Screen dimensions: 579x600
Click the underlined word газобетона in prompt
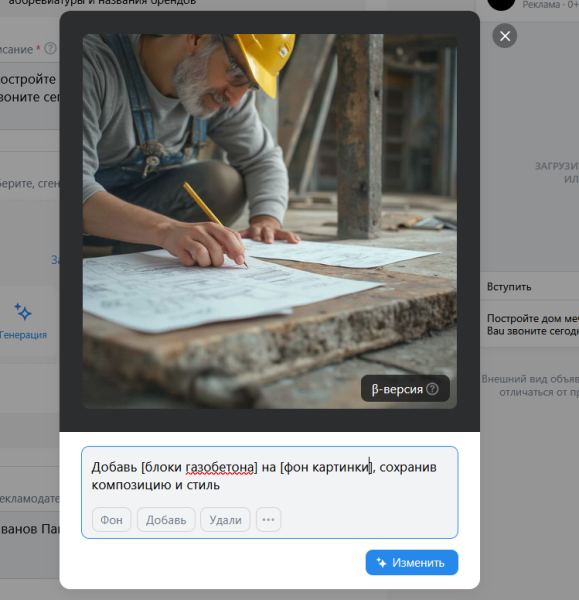tap(220, 467)
